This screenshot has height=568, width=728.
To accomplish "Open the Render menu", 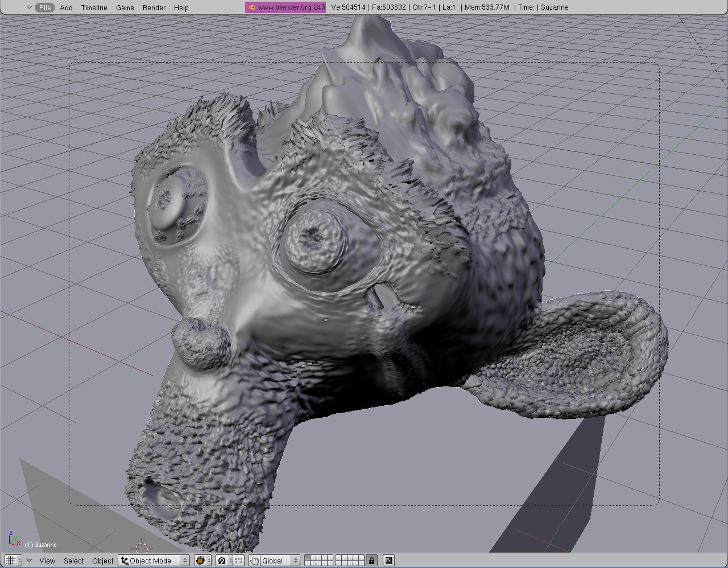I will coord(154,7).
